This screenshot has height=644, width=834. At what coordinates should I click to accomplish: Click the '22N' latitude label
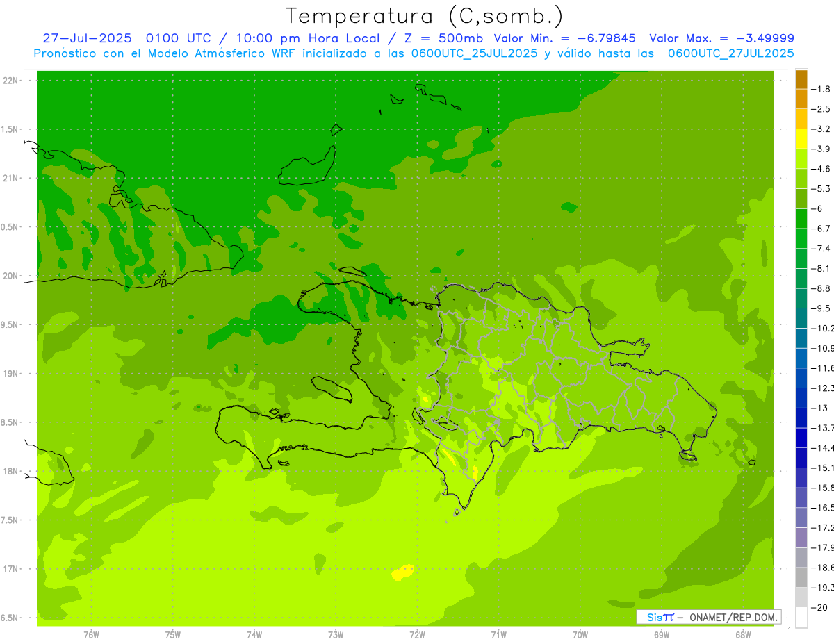10,81
